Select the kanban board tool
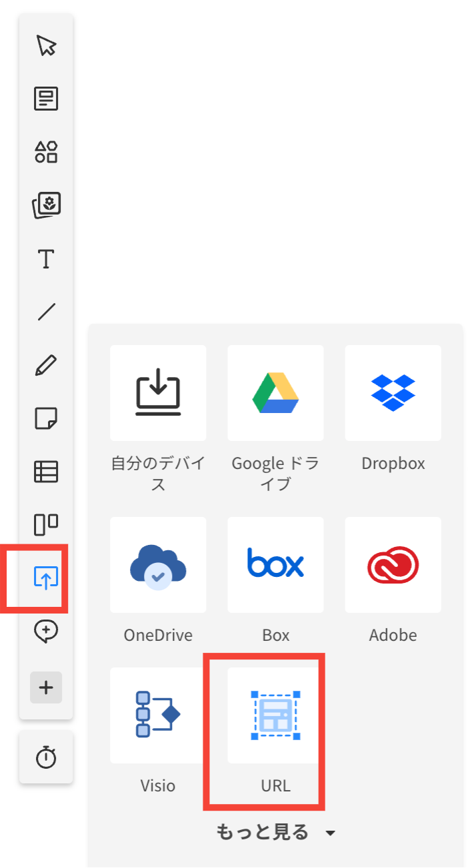Image resolution: width=468 pixels, height=868 pixels. (46, 525)
